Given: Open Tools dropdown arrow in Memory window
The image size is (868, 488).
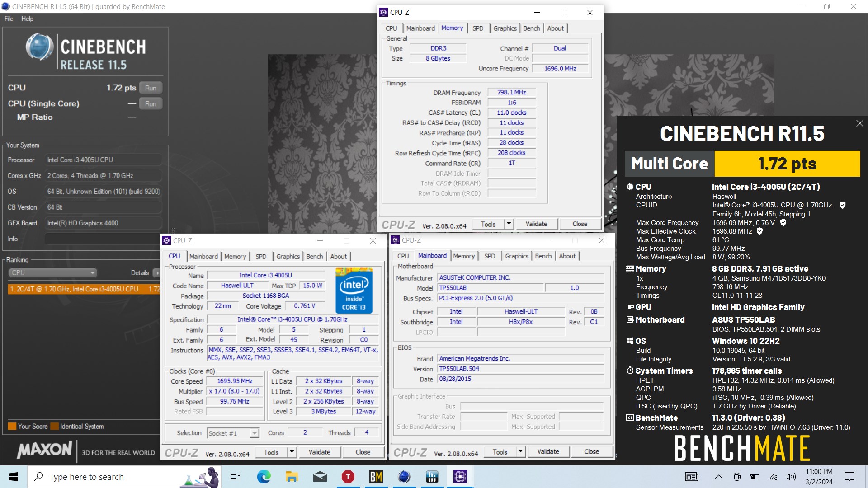Looking at the screenshot, I should 509,224.
